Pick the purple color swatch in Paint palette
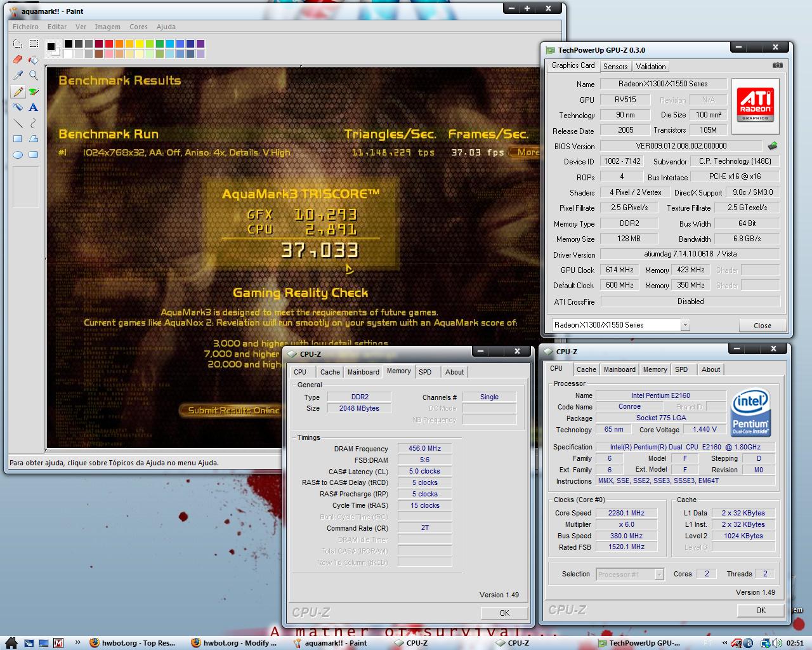 200,44
